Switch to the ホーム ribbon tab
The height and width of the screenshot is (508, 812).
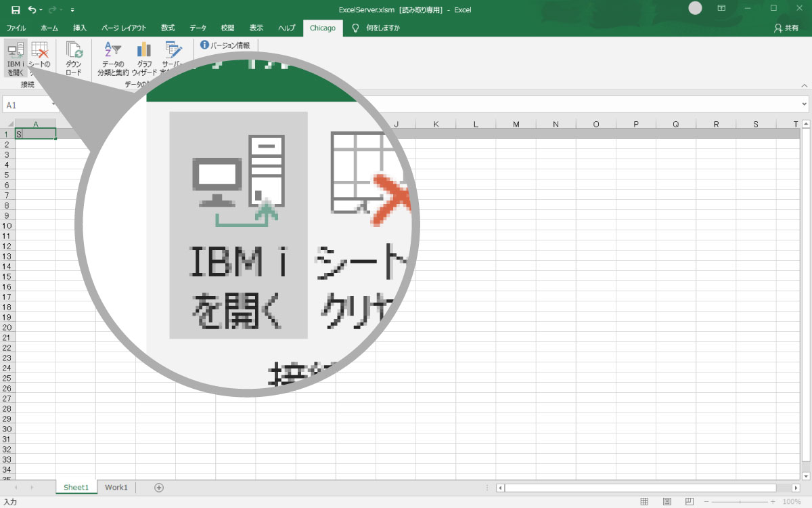coord(49,28)
